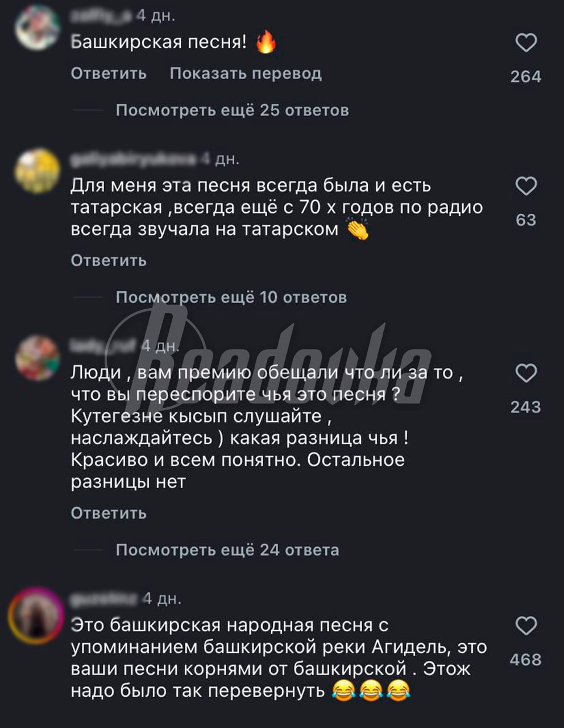
Task: Open username above 'Башкирская песня!'
Action: (101, 16)
